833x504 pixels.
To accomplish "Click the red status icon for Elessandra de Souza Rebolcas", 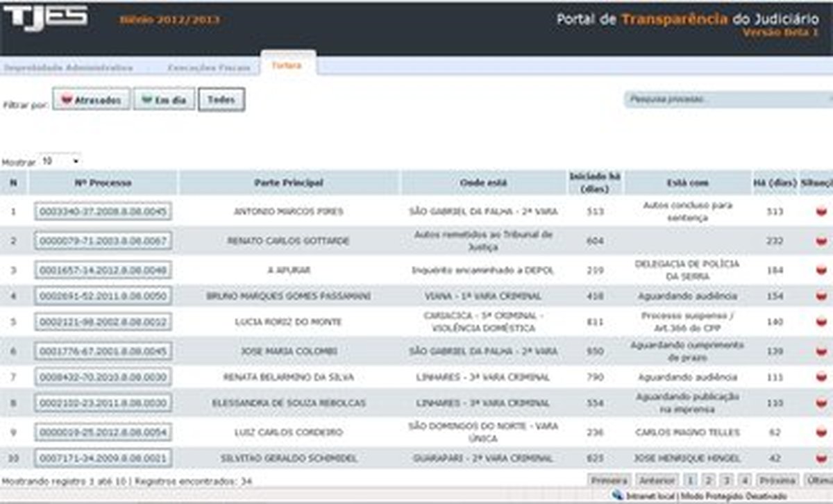I will coord(821,403).
